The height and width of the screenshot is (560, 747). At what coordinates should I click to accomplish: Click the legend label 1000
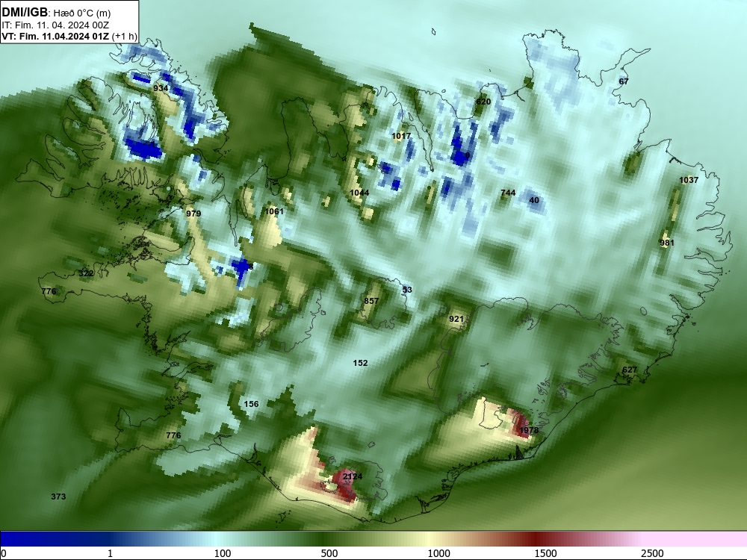click(x=438, y=553)
